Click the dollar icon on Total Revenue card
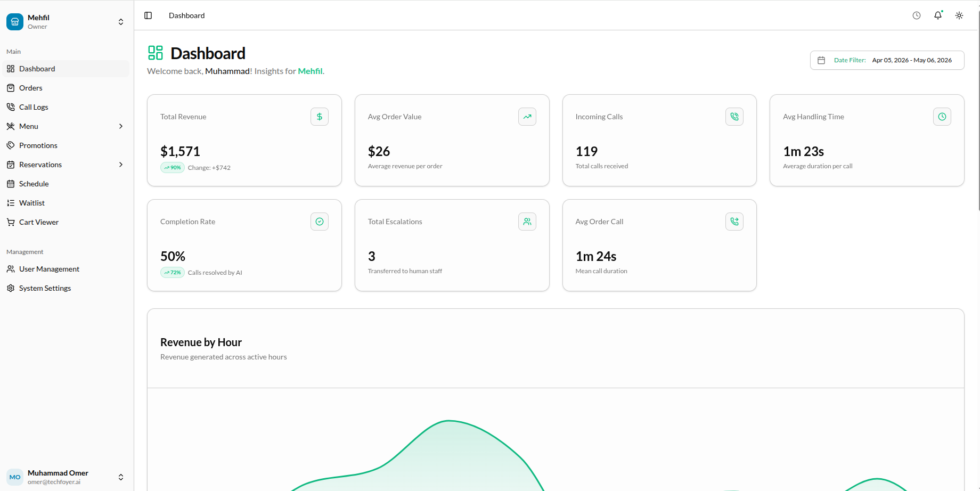 click(320, 117)
